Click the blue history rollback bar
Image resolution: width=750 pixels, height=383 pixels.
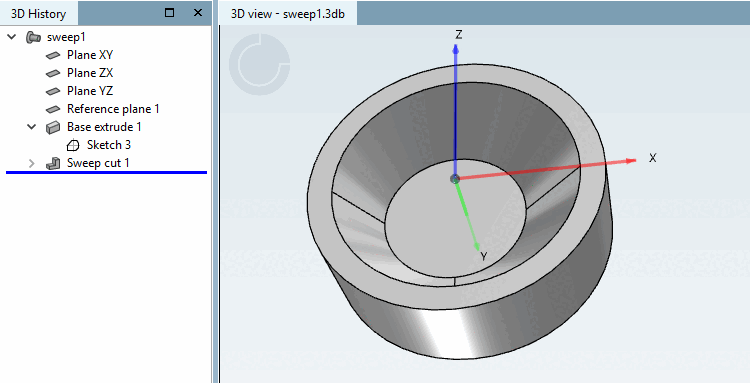[x=106, y=172]
